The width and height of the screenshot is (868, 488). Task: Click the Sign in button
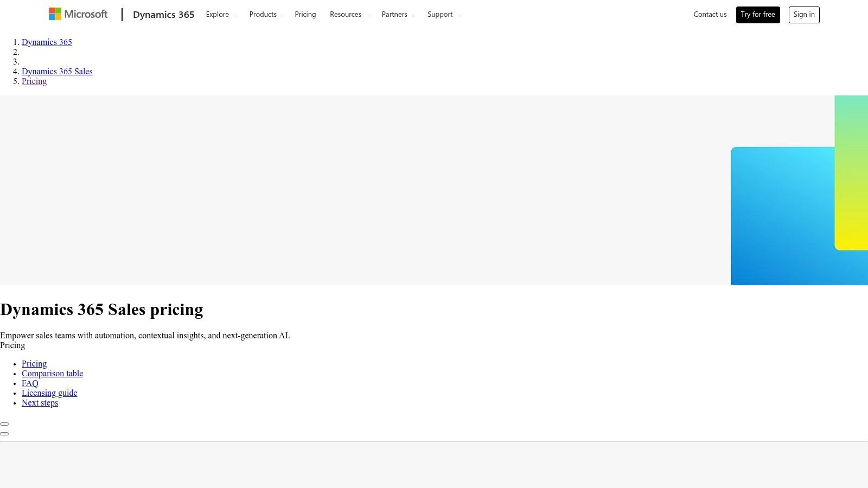(804, 15)
